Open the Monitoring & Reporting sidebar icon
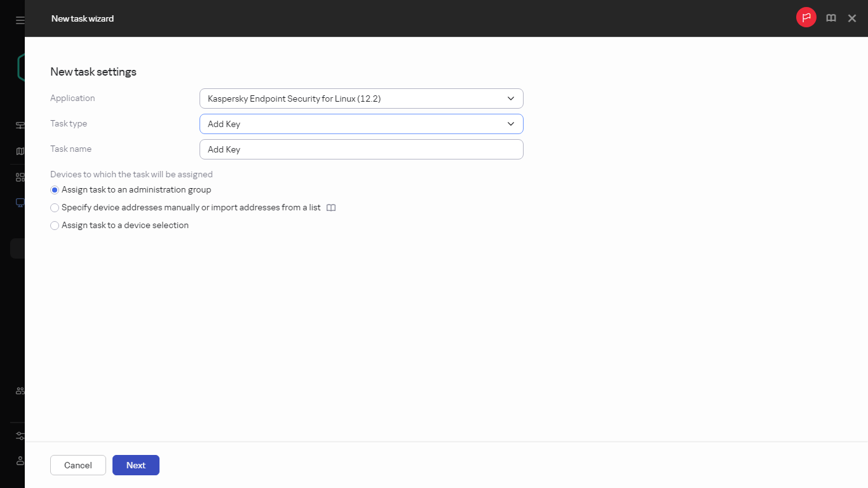The image size is (868, 488). pos(19,151)
